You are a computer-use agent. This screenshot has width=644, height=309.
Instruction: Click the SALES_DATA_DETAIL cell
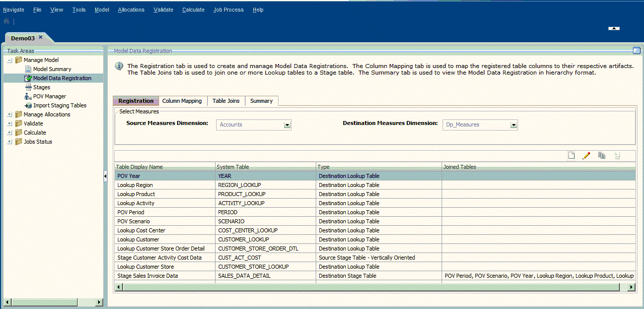(x=265, y=276)
